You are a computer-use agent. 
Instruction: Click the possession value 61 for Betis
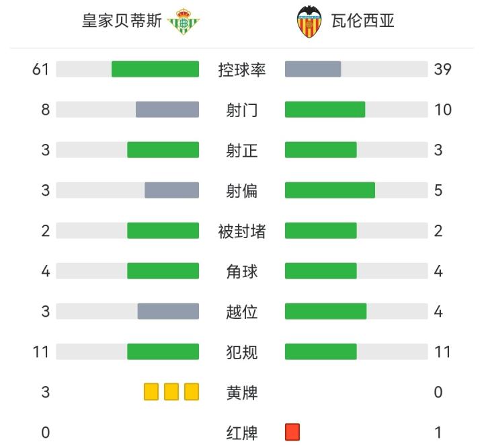(40, 69)
